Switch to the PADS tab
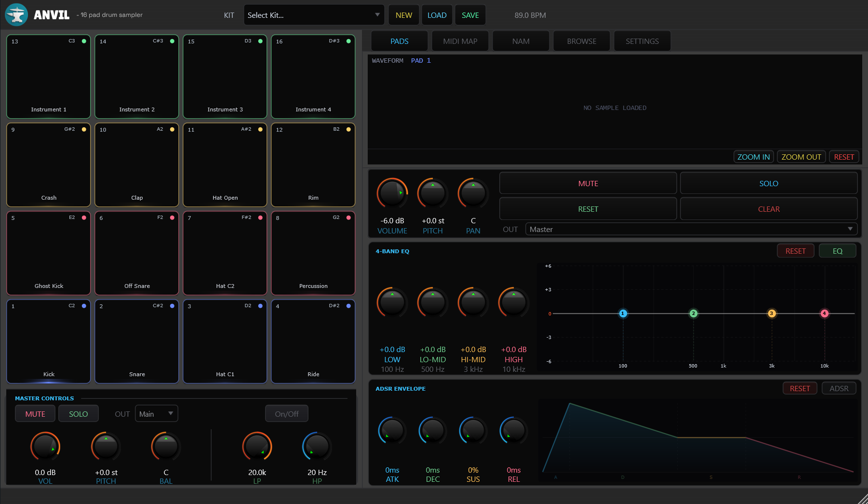This screenshot has height=504, width=868. (x=400, y=41)
